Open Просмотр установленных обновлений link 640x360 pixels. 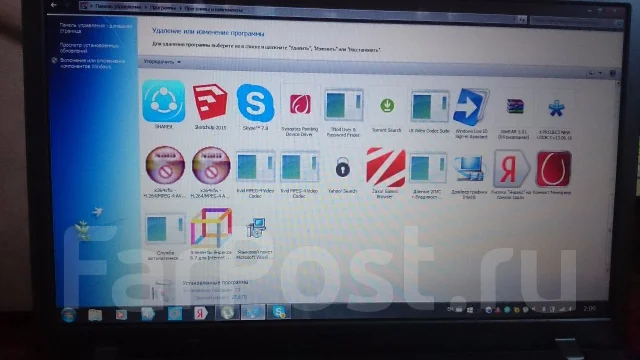(x=89, y=48)
